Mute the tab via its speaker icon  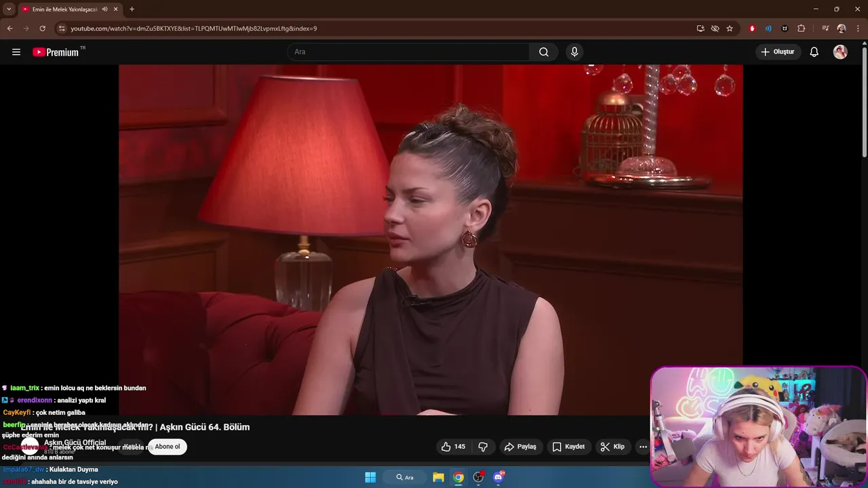click(x=104, y=9)
